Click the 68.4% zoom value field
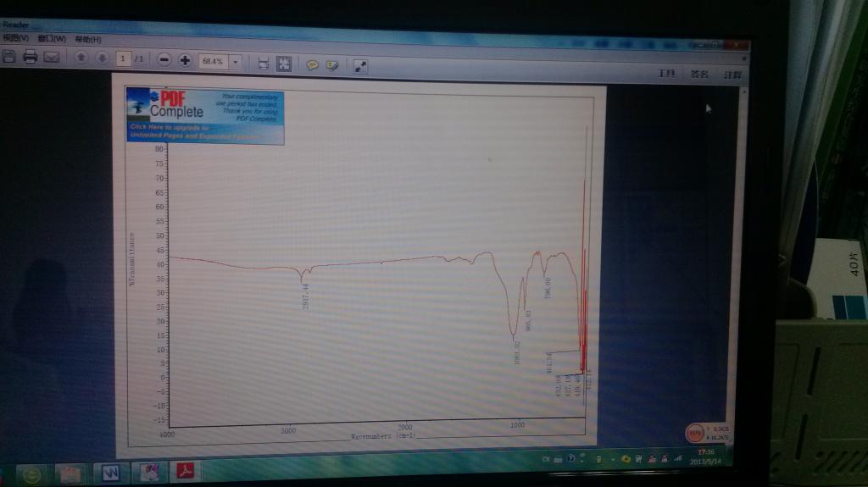Viewport: 868px width, 487px height. tap(213, 62)
